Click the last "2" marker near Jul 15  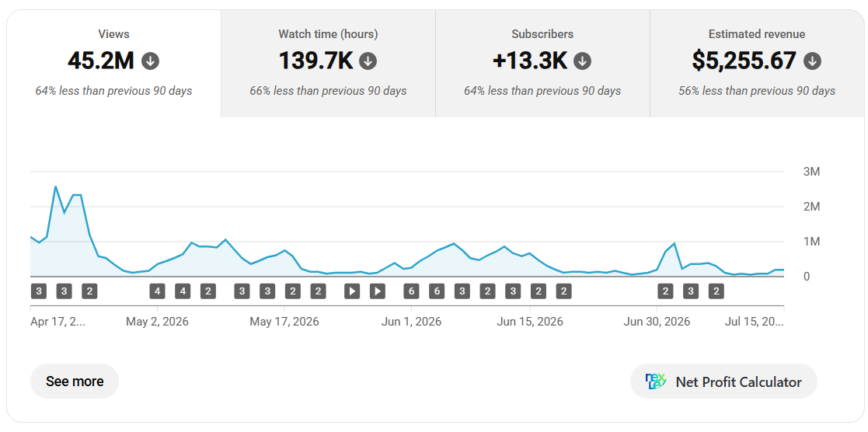tap(716, 291)
